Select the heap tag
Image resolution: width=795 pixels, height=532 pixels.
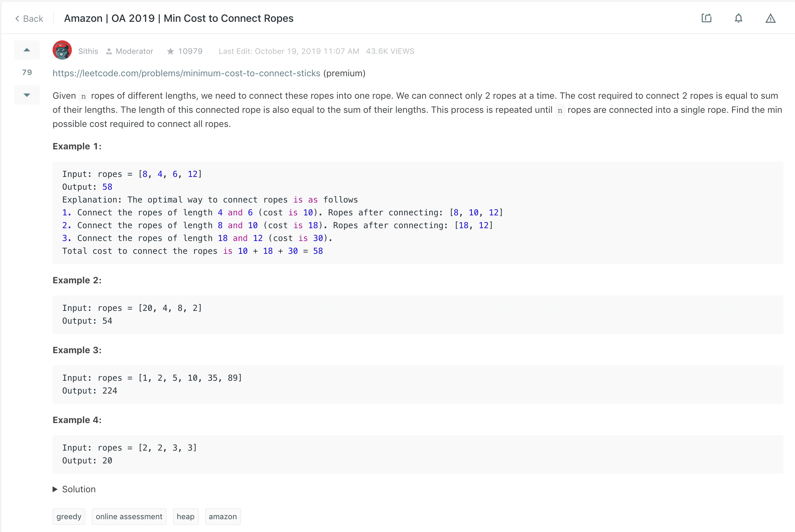pyautogui.click(x=186, y=516)
